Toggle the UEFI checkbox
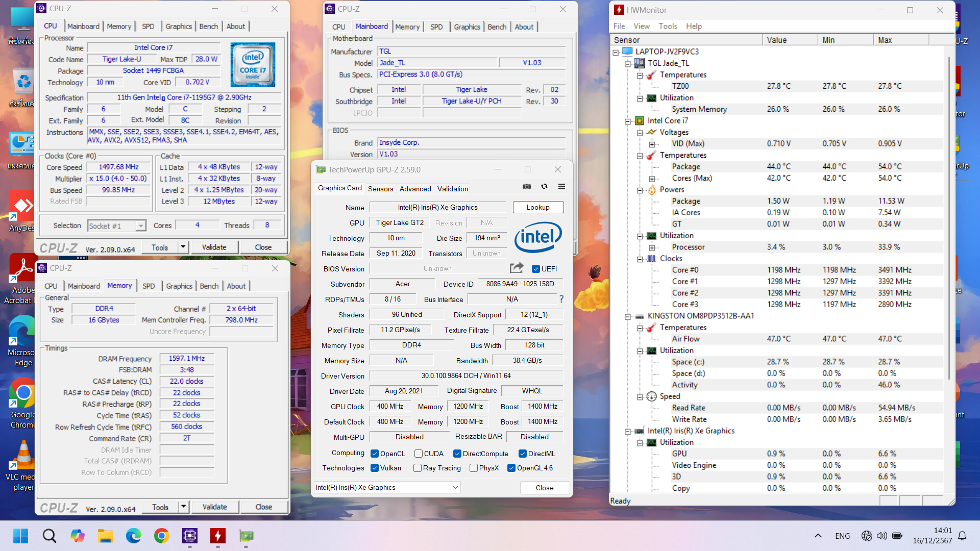Image resolution: width=980 pixels, height=551 pixels. (536, 269)
